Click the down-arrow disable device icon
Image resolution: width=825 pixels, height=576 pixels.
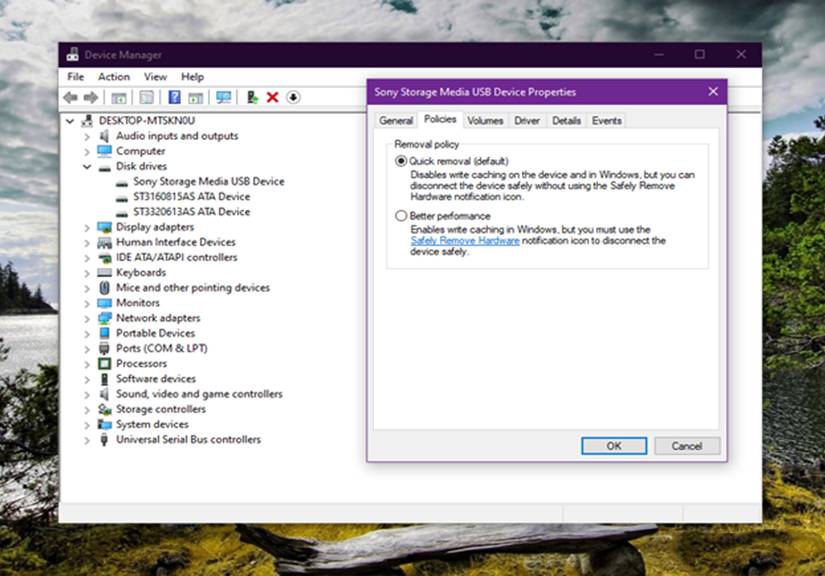(293, 97)
